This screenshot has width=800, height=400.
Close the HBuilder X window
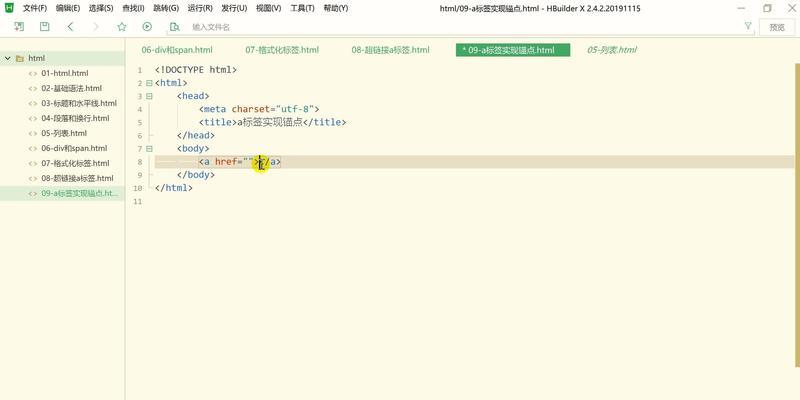pyautogui.click(x=791, y=8)
